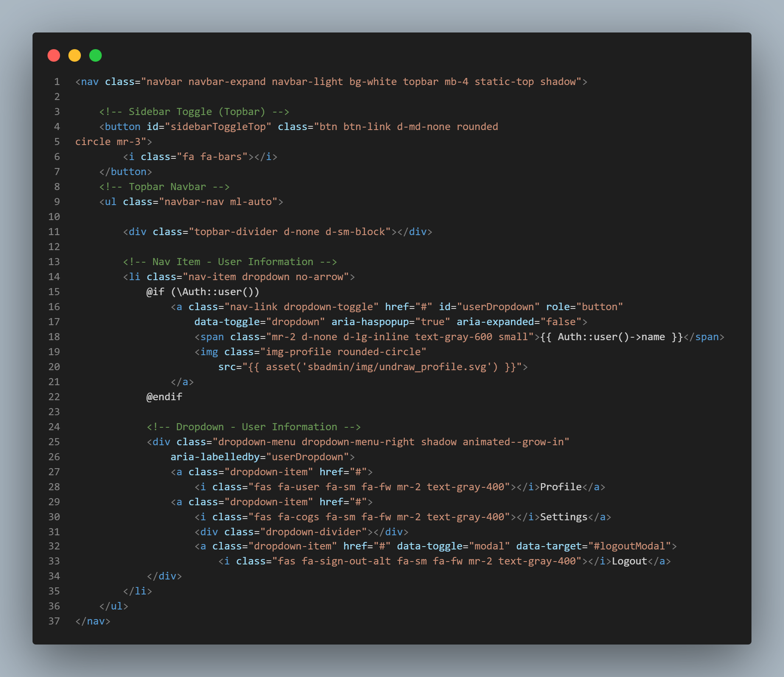Click the closing </button> tag
The image size is (784, 677).
coord(125,172)
